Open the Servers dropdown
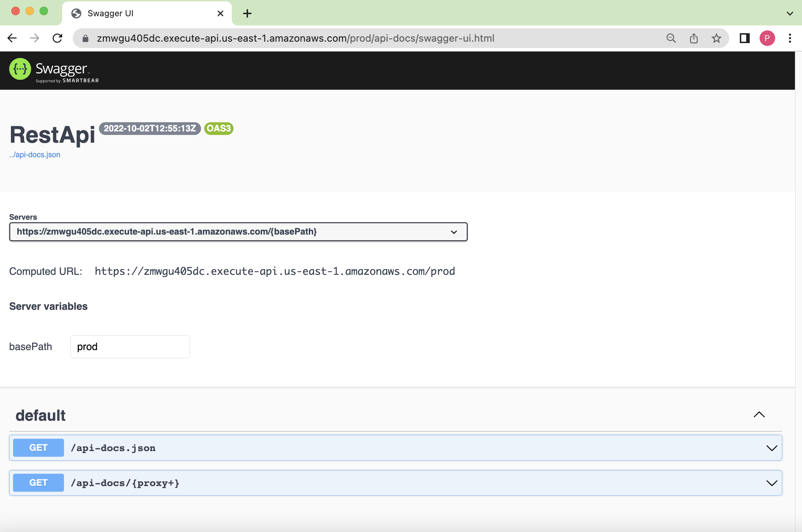The height and width of the screenshot is (532, 802). 238,232
